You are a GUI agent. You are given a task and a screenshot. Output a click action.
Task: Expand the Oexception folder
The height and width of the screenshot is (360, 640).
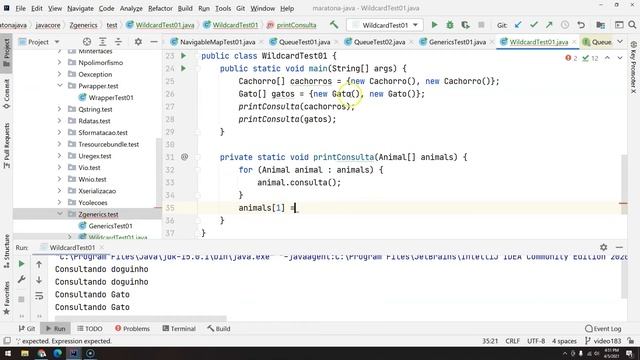pyautogui.click(x=60, y=74)
